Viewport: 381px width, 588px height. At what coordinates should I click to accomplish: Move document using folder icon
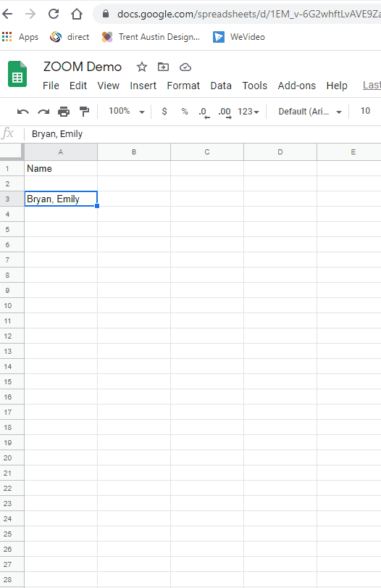163,67
